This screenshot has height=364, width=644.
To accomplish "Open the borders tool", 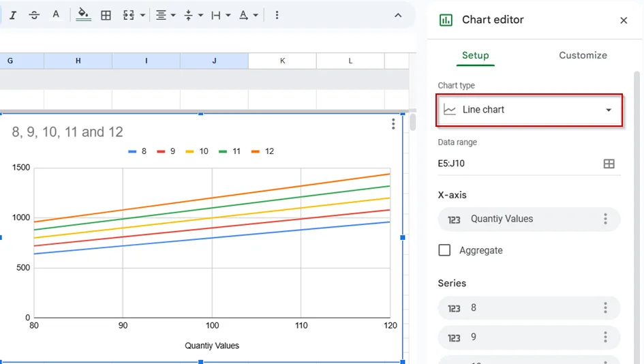I will pos(106,15).
